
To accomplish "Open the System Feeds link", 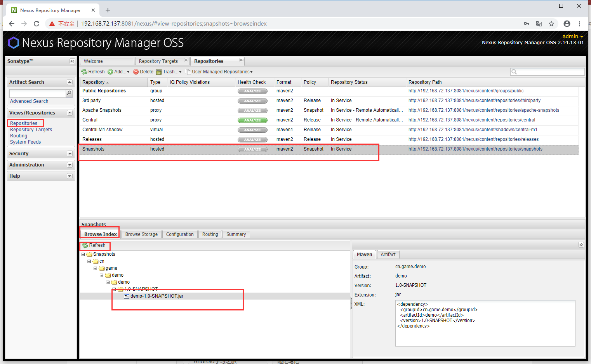I will pyautogui.click(x=25, y=142).
